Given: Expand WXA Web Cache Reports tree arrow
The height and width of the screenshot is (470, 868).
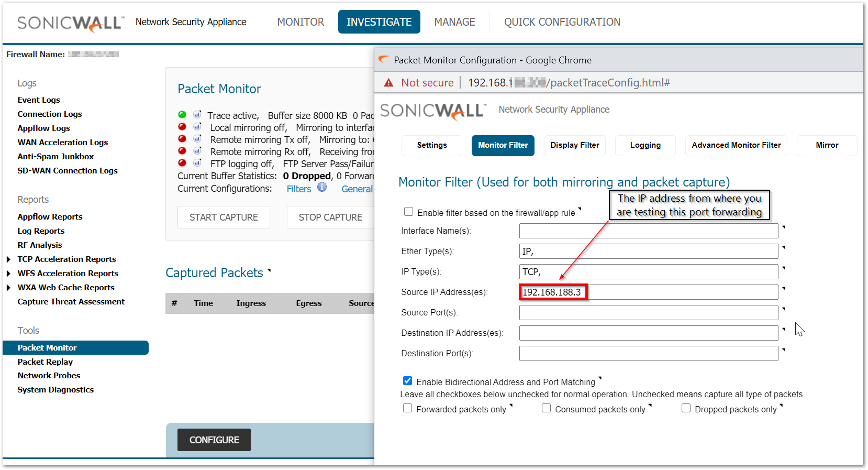Looking at the screenshot, I should [8, 288].
